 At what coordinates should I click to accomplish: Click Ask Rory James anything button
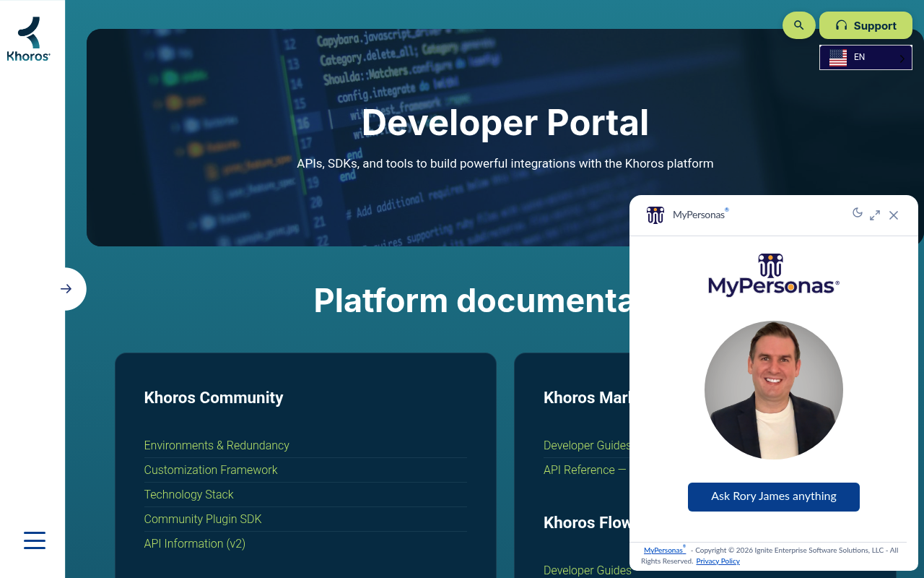coord(774,497)
